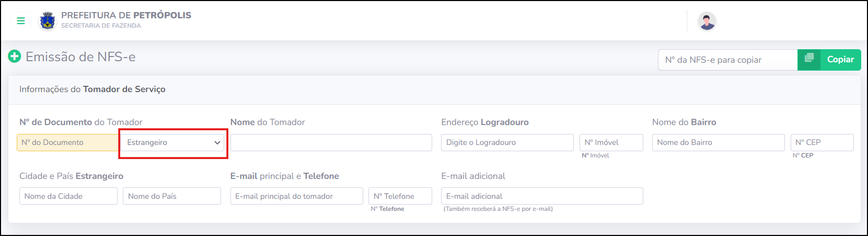Select the Nome do País input
Image resolution: width=868 pixels, height=236 pixels.
(x=172, y=196)
